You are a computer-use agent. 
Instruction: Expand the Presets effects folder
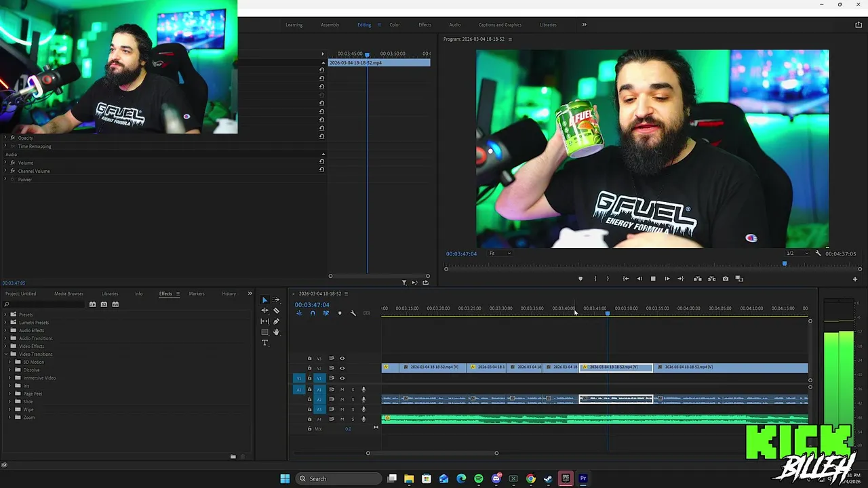(x=5, y=314)
